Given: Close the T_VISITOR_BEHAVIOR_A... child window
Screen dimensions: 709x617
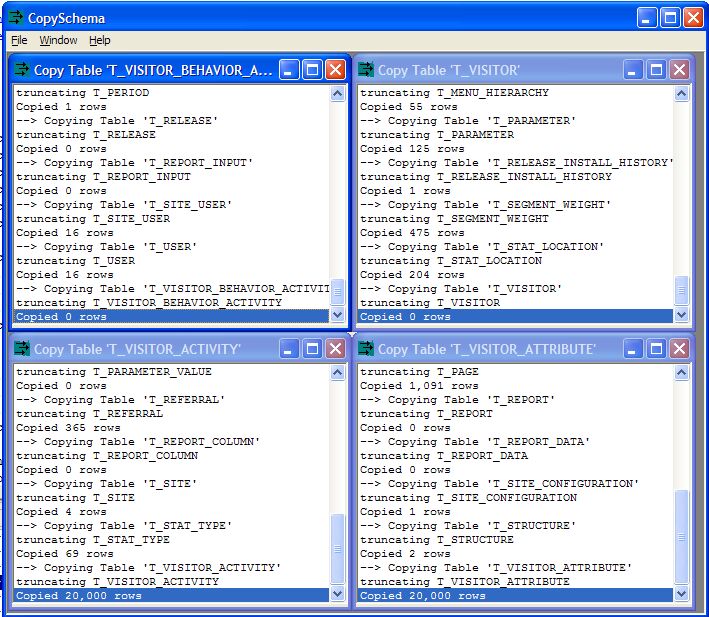Looking at the screenshot, I should [336, 70].
